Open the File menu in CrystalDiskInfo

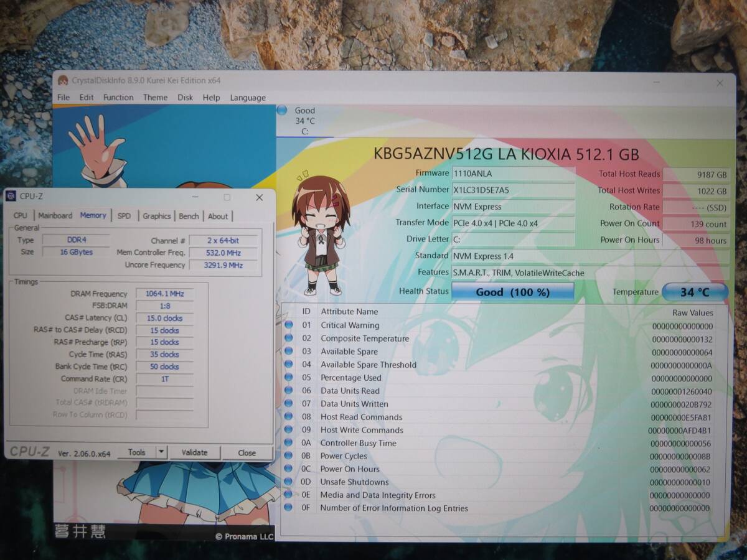coord(63,98)
